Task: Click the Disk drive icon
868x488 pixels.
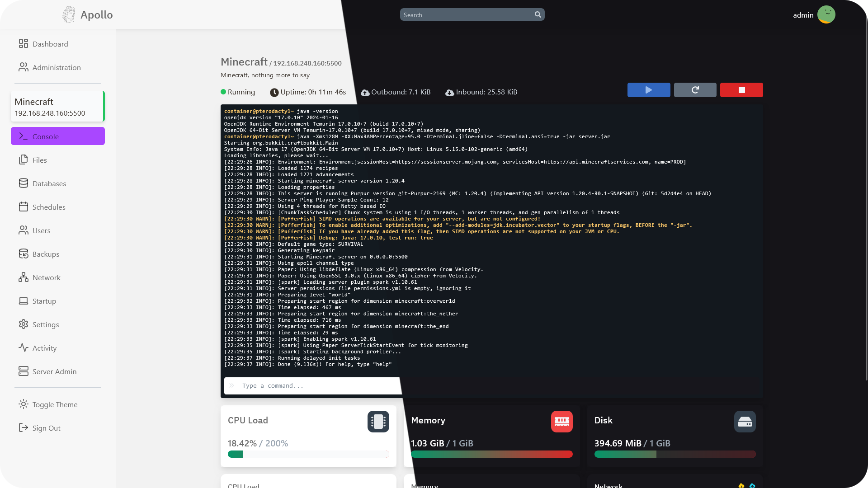Action: coord(745,422)
